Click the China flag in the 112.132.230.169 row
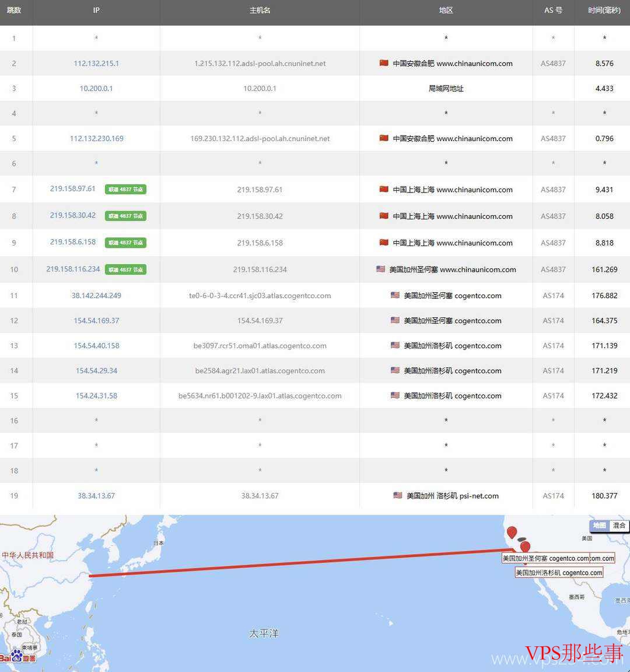The width and height of the screenshot is (630, 672). pyautogui.click(x=384, y=138)
